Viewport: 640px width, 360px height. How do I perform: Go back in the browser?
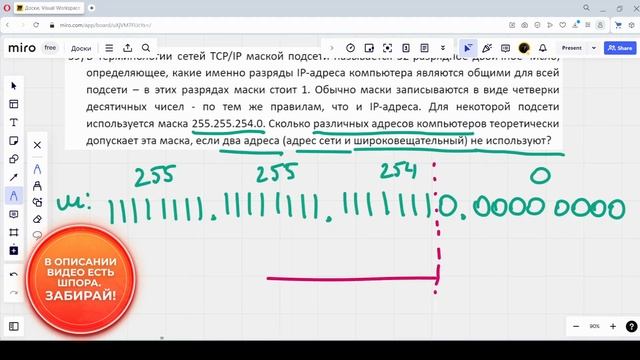coord(8,25)
